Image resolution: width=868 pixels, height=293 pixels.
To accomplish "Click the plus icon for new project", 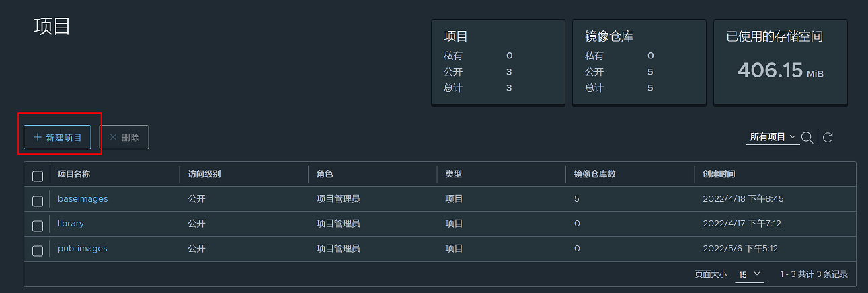I will click(38, 137).
